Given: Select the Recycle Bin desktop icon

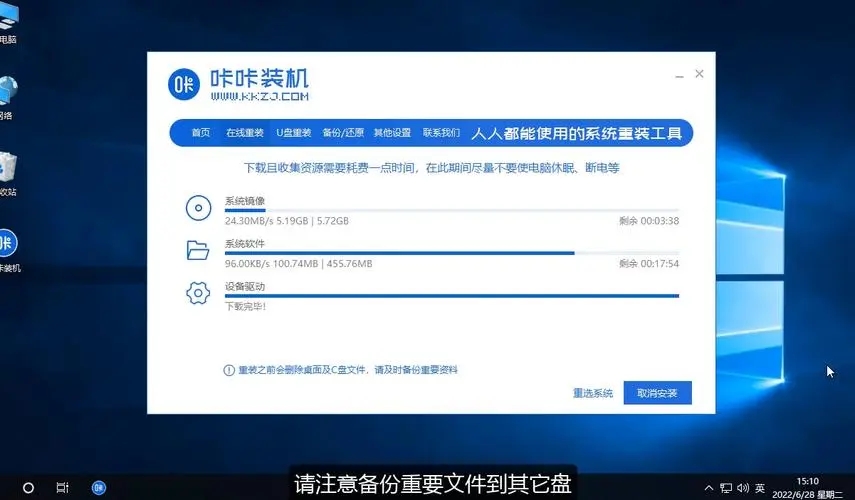Looking at the screenshot, I should click(x=8, y=174).
